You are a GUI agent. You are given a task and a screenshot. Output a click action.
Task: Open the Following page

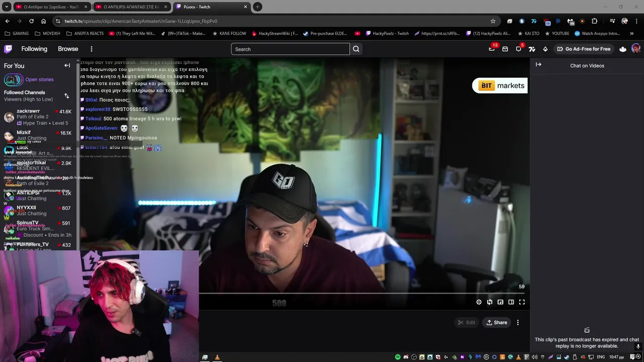pyautogui.click(x=34, y=49)
